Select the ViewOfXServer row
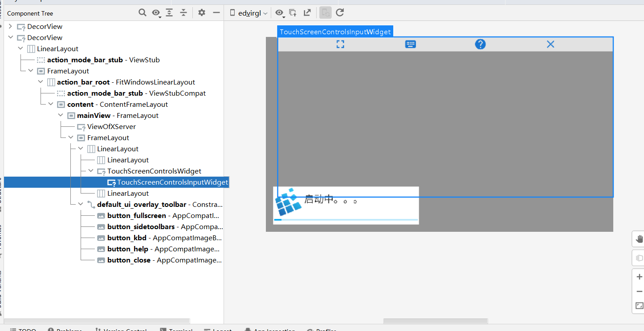The height and width of the screenshot is (331, 644). pos(111,126)
